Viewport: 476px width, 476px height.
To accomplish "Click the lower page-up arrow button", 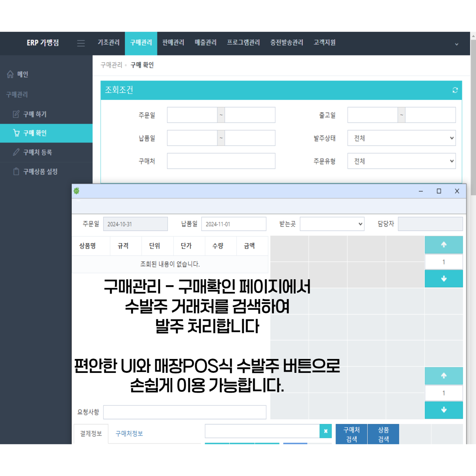I will point(444,376).
